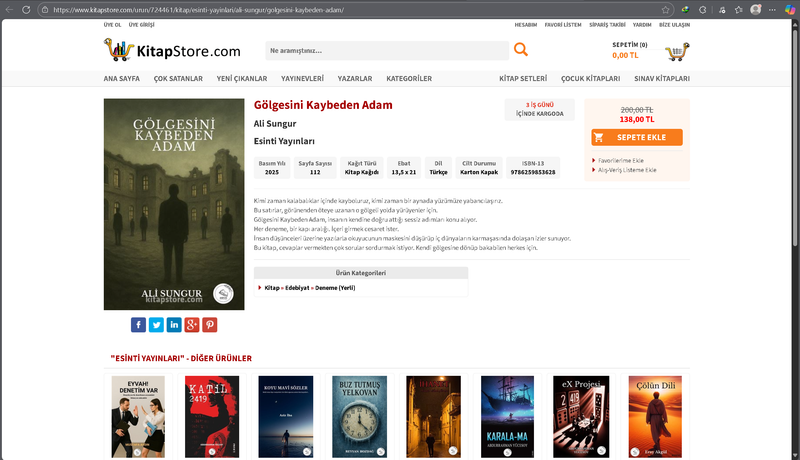Open the shopping cart icon at top right
Viewport: 800px width, 460px height.
677,52
